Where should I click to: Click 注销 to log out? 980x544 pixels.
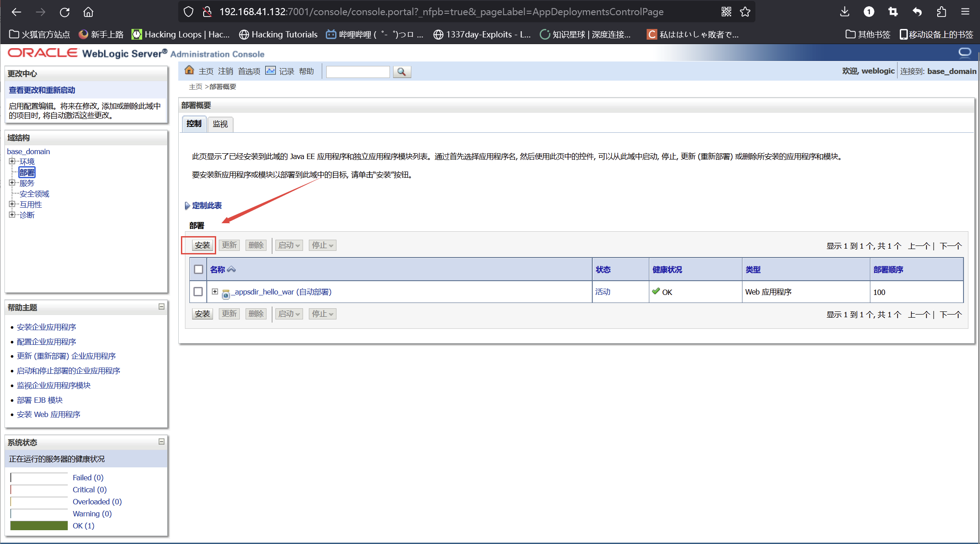(226, 71)
